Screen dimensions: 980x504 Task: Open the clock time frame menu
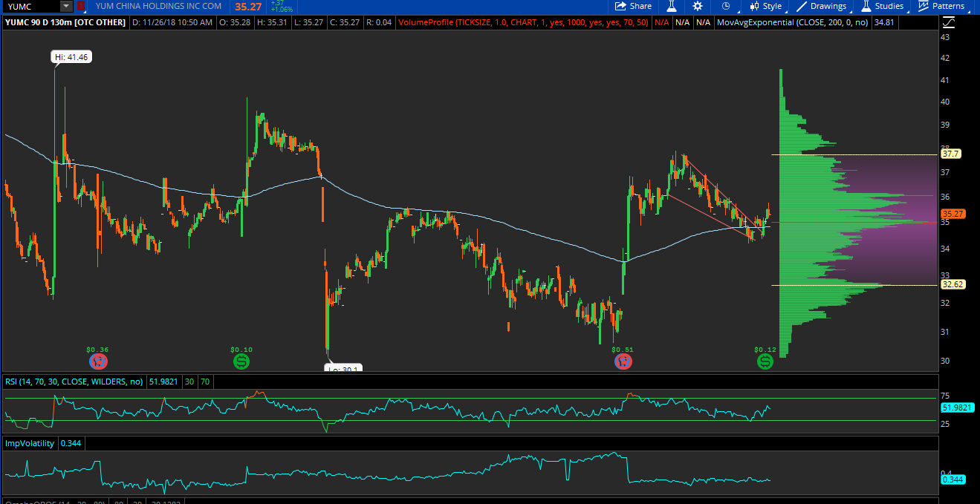click(725, 6)
